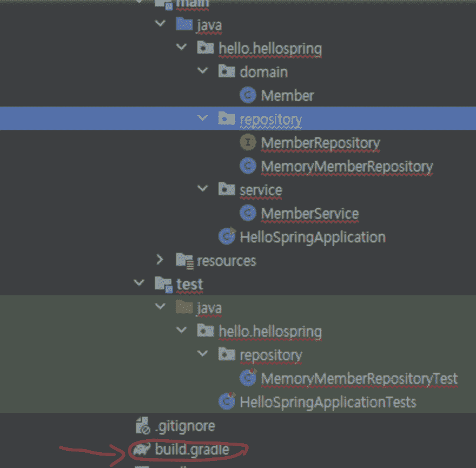Click the MemberRepository interface icon
This screenshot has height=468, width=476.
coord(247,143)
